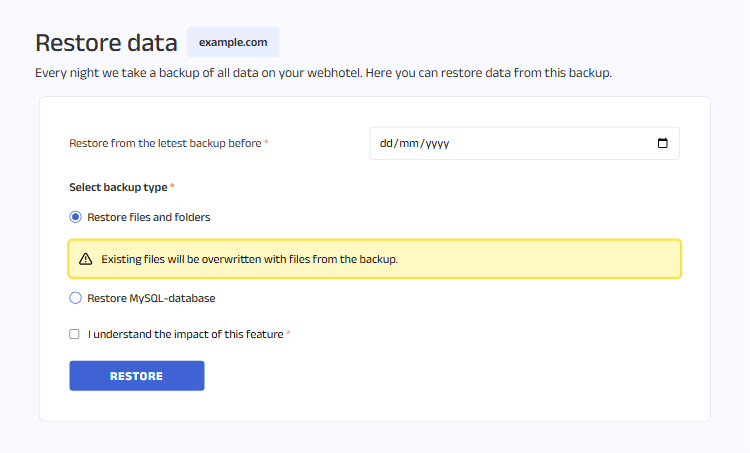
Task: Click the 'Every night we take a backup' description
Action: (323, 73)
